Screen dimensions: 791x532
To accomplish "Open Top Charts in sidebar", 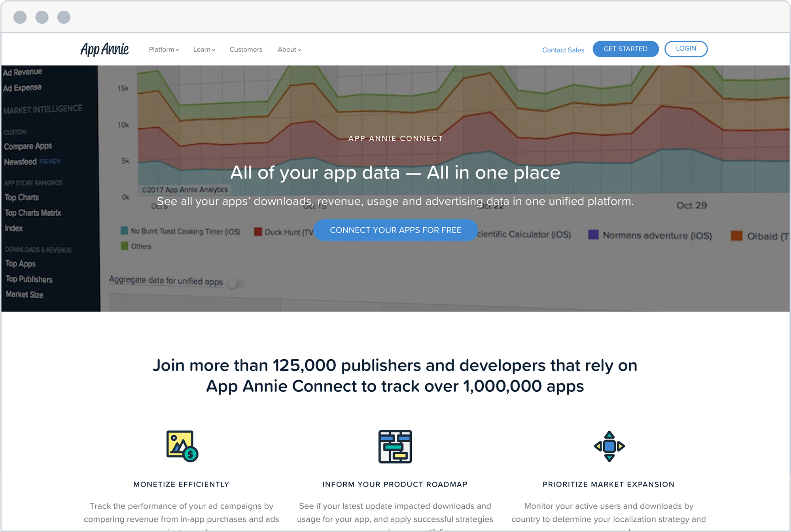I will [x=22, y=197].
